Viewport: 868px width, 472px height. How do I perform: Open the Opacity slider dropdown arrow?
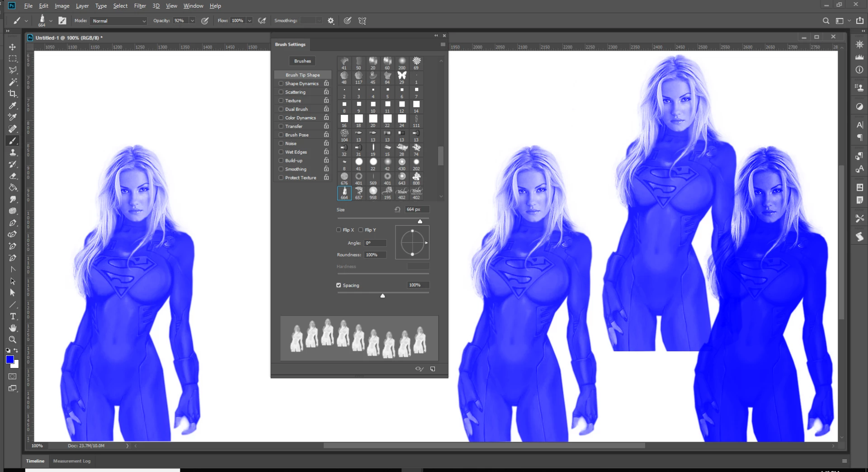(192, 21)
